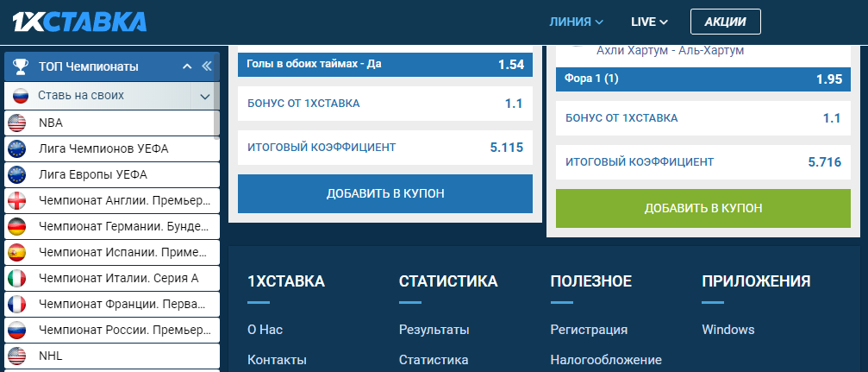The width and height of the screenshot is (868, 372).
Task: Open the ЛИНИЯ dropdown menu
Action: click(x=576, y=22)
